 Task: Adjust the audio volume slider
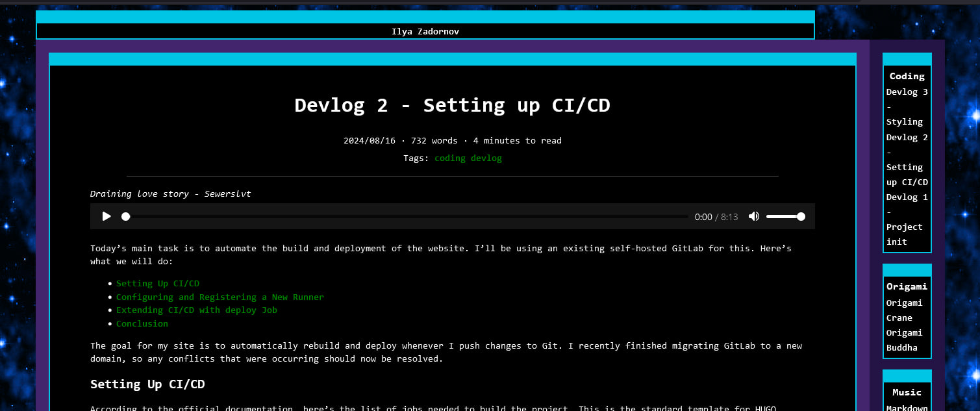click(x=785, y=216)
